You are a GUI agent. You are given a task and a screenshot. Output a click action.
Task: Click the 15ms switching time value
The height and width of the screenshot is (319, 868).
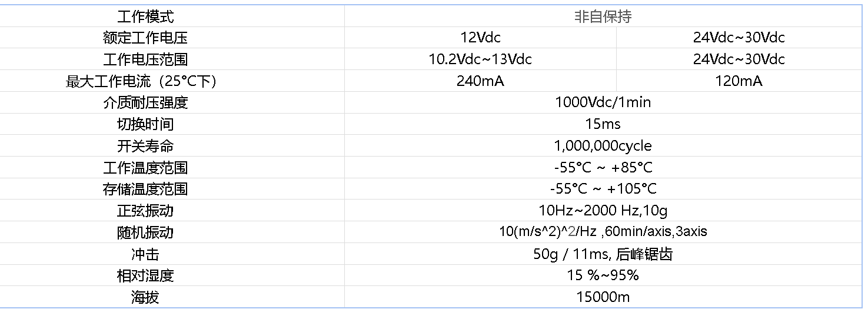pos(603,124)
